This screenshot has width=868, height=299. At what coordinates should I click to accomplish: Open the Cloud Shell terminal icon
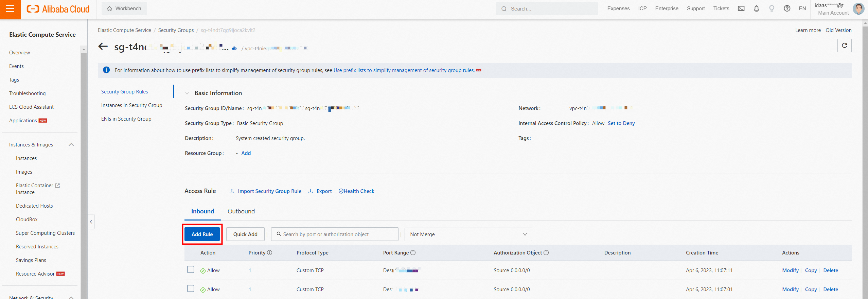(x=741, y=8)
